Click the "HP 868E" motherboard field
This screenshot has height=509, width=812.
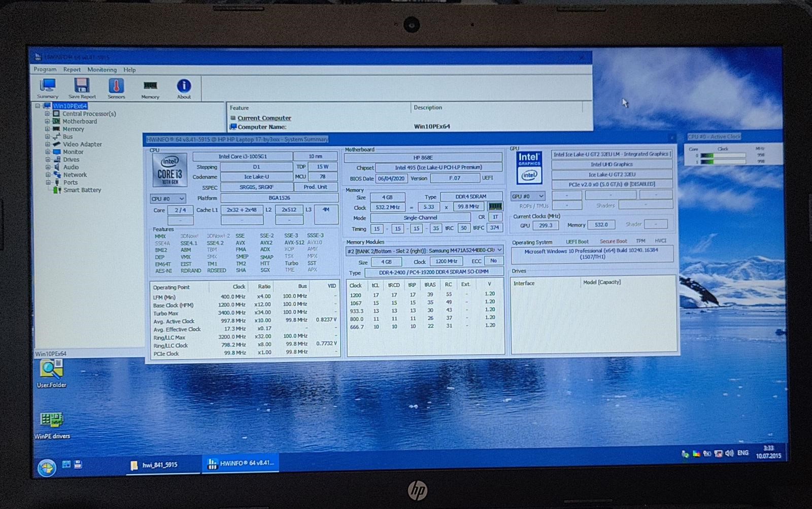pos(423,158)
